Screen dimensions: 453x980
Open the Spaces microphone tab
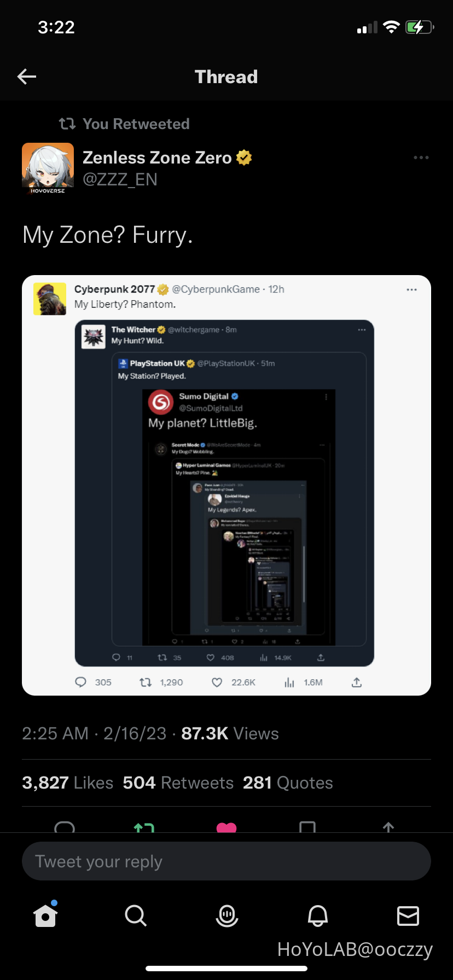[226, 915]
